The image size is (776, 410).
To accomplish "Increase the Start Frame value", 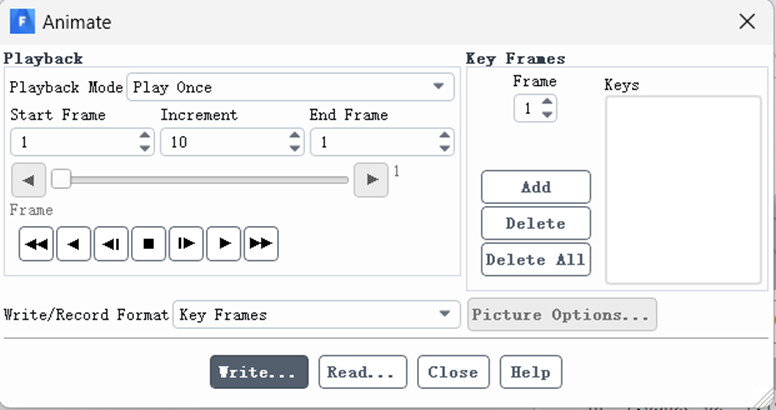I will 145,135.
